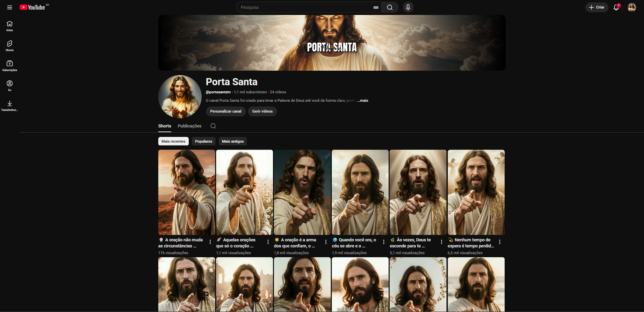Open options menu for 'Nenhum tempo de espera' short

tap(500, 242)
